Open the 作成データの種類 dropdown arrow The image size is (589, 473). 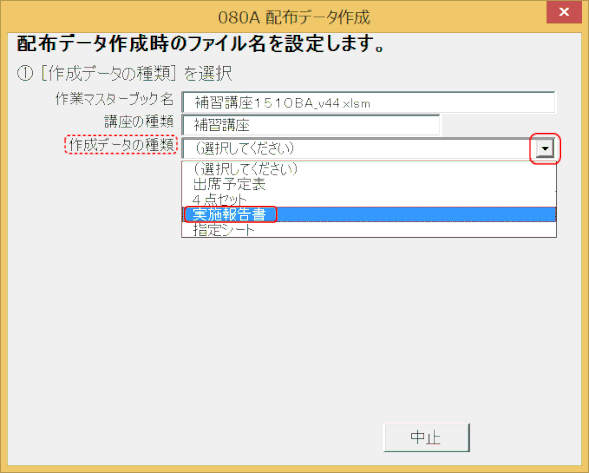tap(545, 149)
